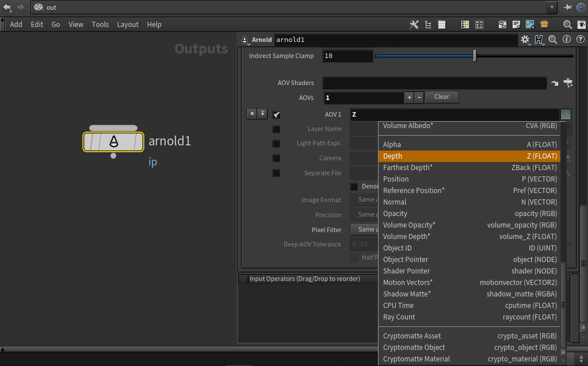This screenshot has height=366, width=588.
Task: Enable the Light Path Expr. checkbox
Action: [276, 144]
